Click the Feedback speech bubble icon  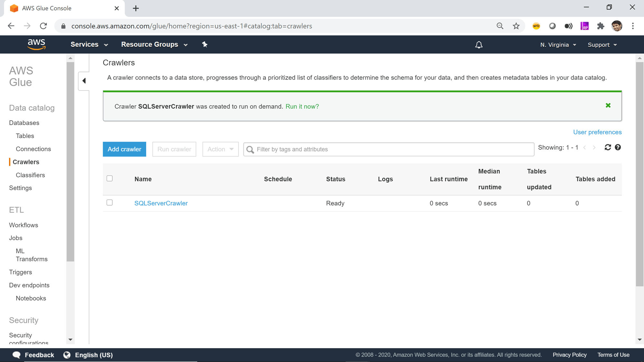coord(16,355)
